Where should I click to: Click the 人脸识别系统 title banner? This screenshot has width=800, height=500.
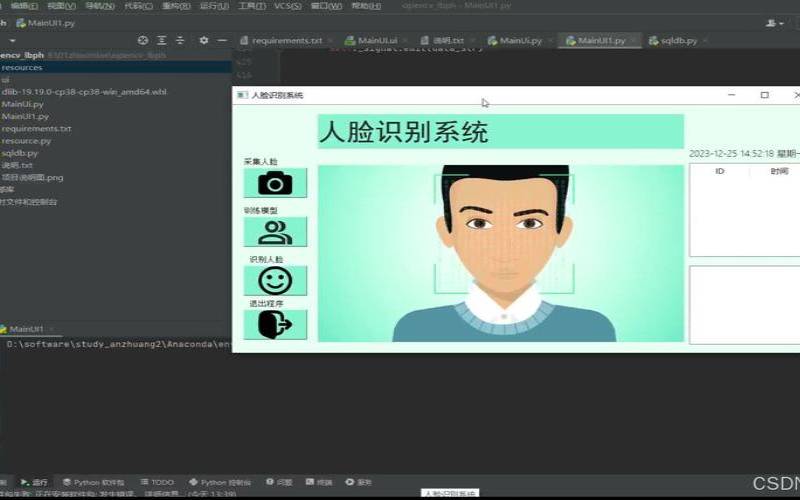501,132
